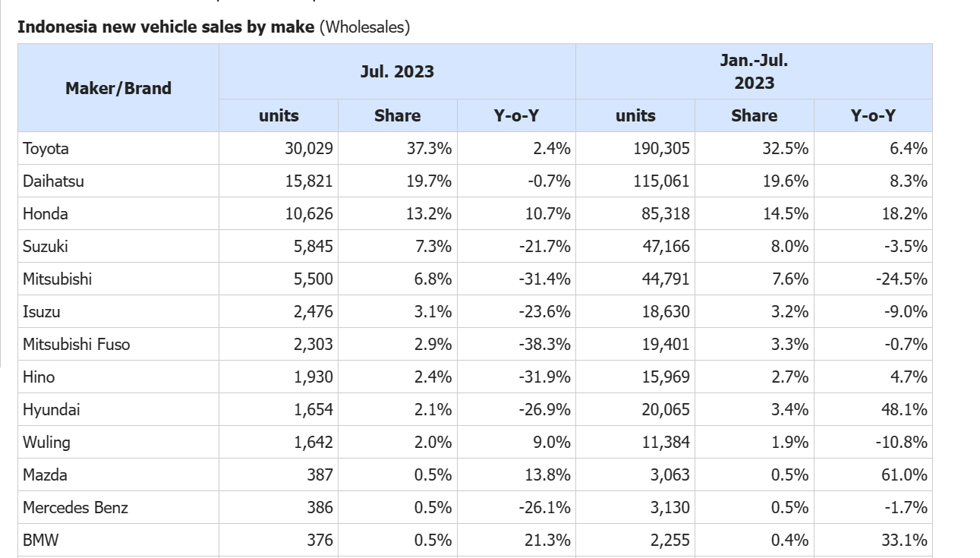The height and width of the screenshot is (558, 980).
Task: Click Suzuki's July units value 5,845
Action: (314, 247)
